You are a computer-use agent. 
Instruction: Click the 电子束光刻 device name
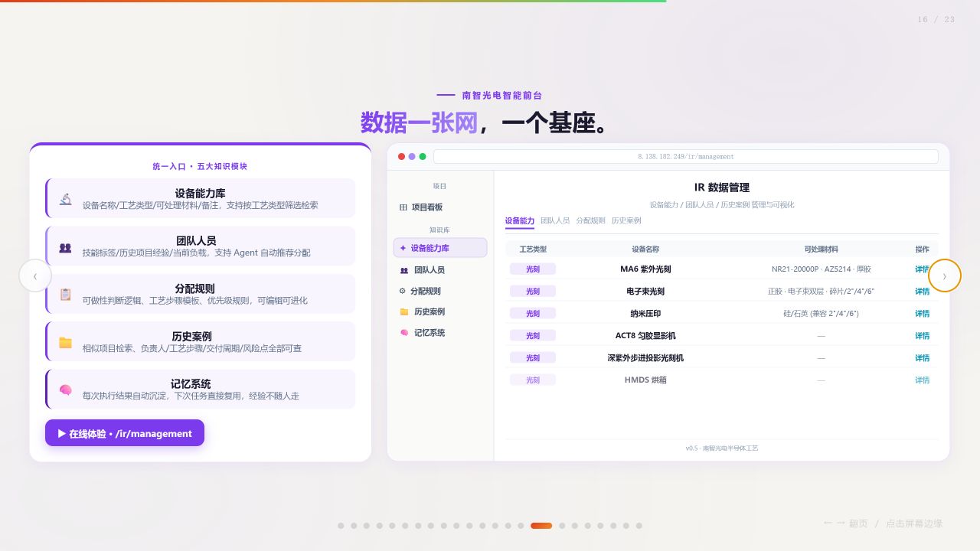pyautogui.click(x=645, y=292)
